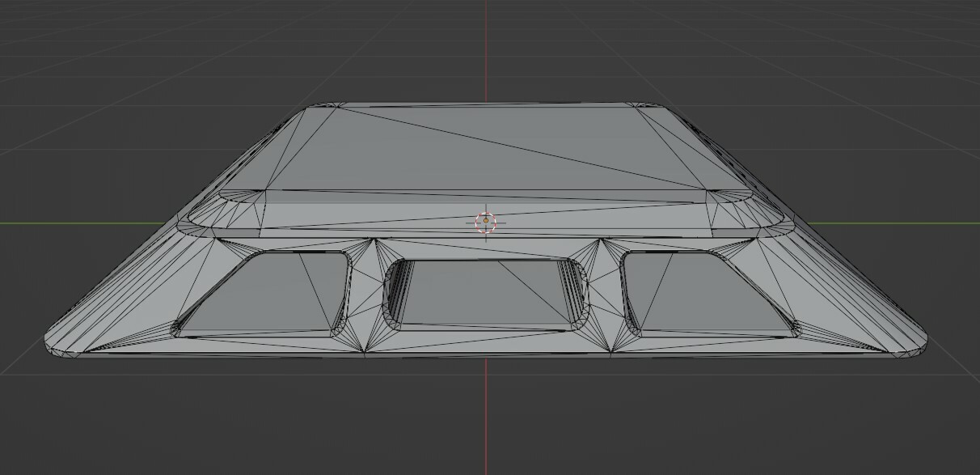Click the green horizontal axis line
Screen dimensions: 980x475
pos(81,224)
